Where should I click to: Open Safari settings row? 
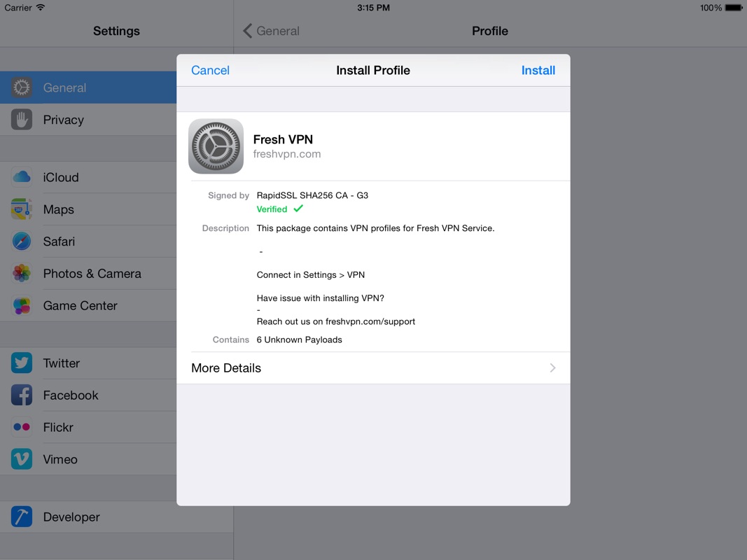point(88,241)
